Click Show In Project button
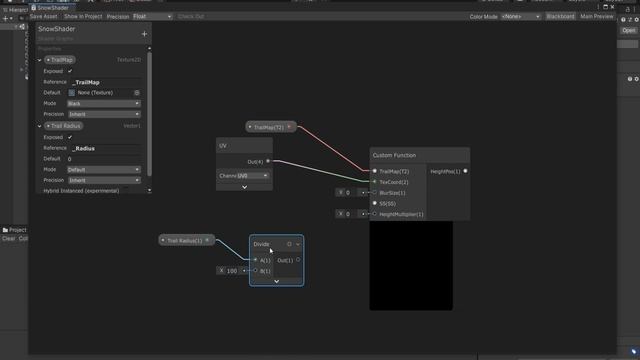640x360 pixels. coord(83,16)
